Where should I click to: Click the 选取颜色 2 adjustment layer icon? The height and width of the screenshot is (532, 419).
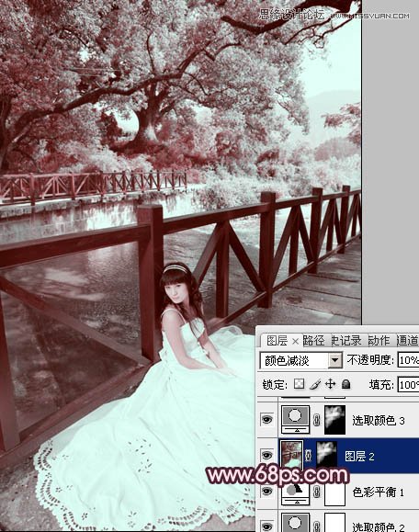click(x=295, y=523)
